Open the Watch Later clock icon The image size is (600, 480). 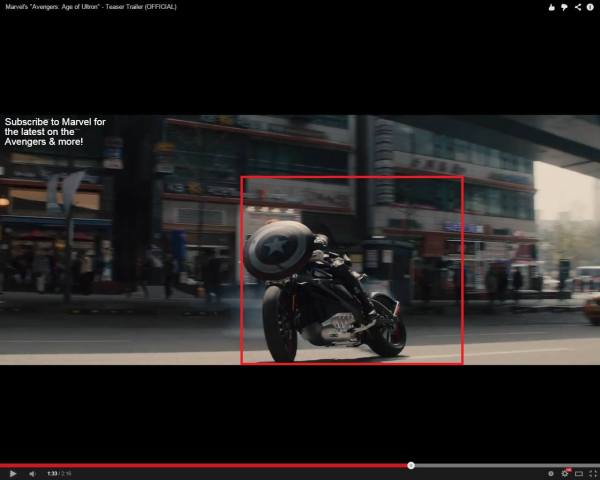pyautogui.click(x=551, y=474)
